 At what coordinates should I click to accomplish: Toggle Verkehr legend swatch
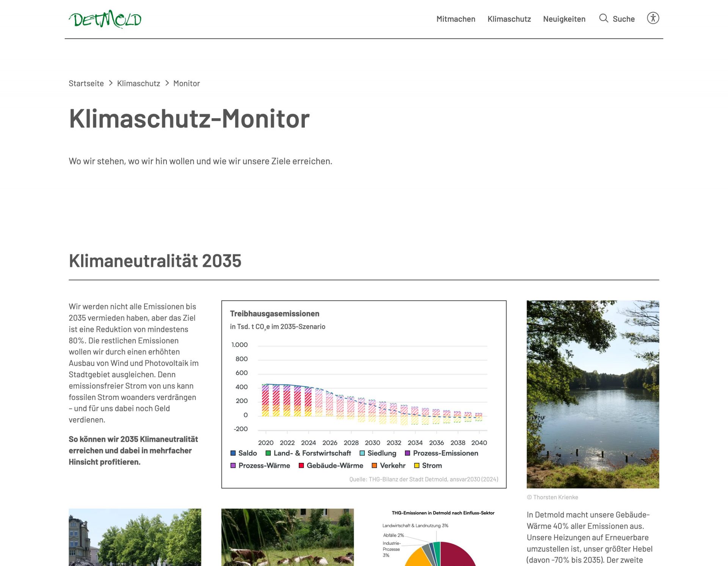375,466
